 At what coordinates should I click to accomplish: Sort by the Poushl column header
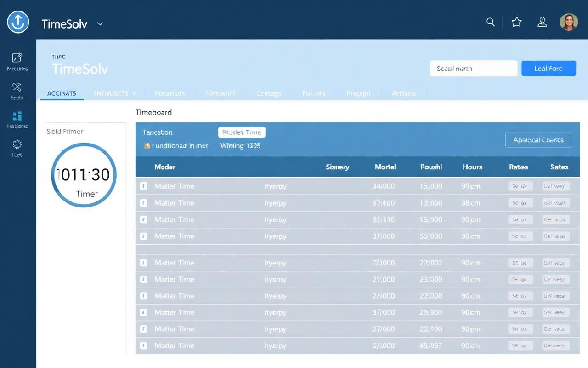pyautogui.click(x=431, y=167)
